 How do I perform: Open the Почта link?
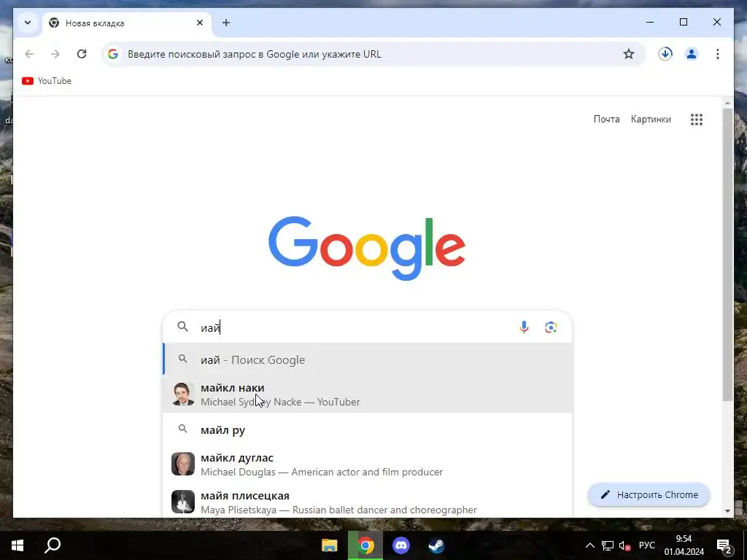pyautogui.click(x=606, y=119)
